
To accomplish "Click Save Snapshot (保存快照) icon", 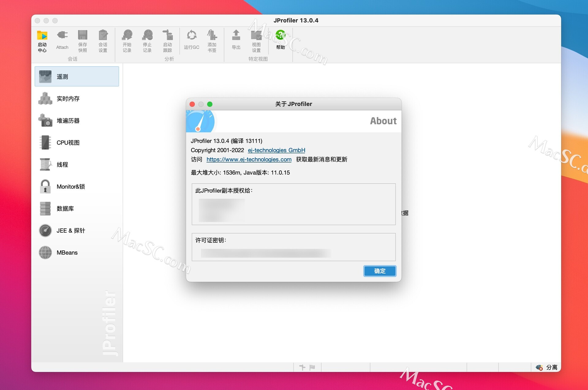I will tap(82, 41).
